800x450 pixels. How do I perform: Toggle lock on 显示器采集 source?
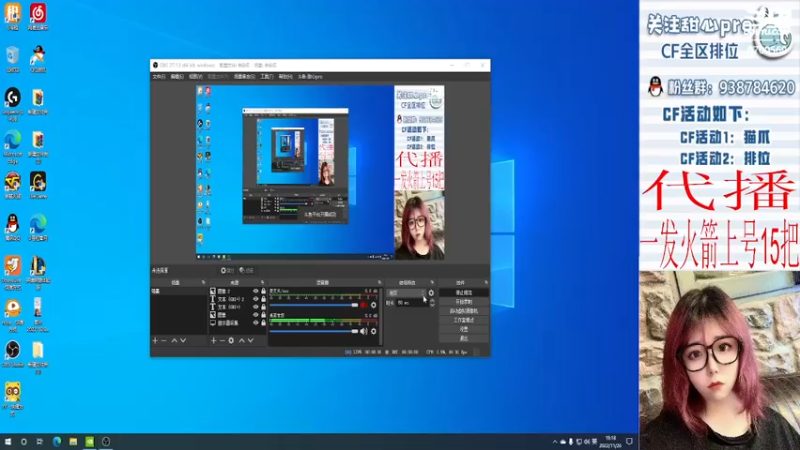point(263,323)
